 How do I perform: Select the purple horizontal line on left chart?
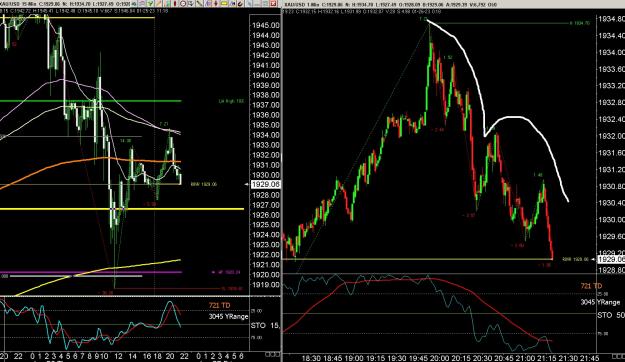(x=91, y=272)
